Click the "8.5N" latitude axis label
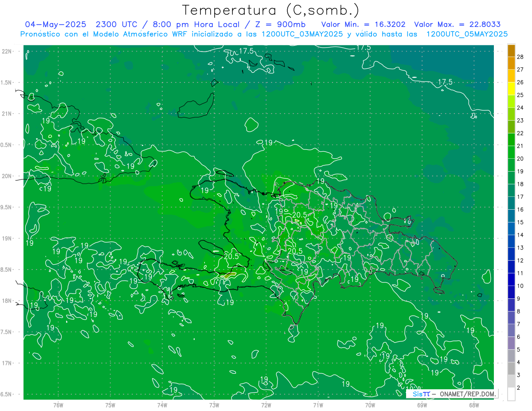 coord(6,270)
